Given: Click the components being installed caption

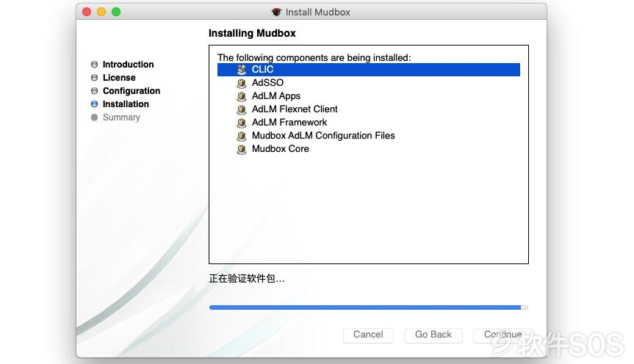Looking at the screenshot, I should tap(314, 57).
